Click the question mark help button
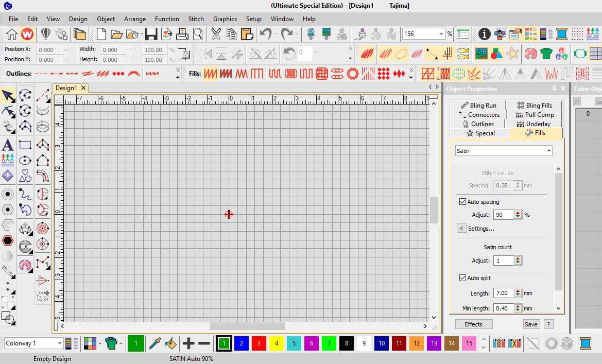 tap(548, 324)
